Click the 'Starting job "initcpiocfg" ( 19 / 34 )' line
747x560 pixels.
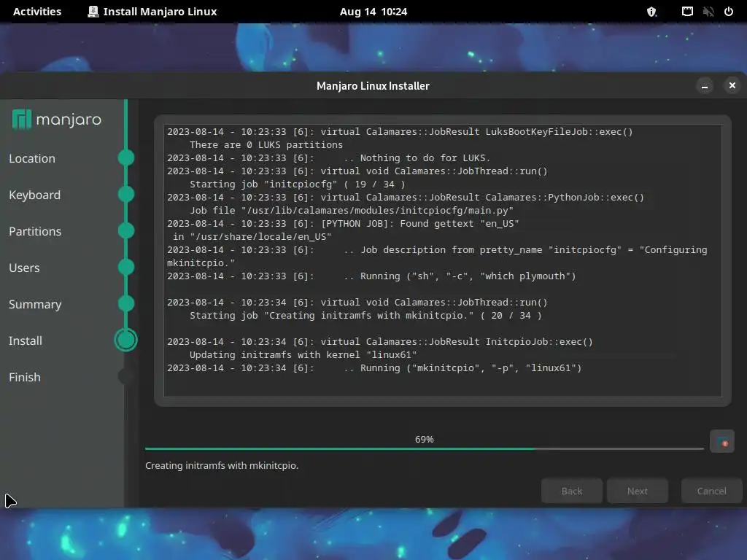tap(298, 184)
